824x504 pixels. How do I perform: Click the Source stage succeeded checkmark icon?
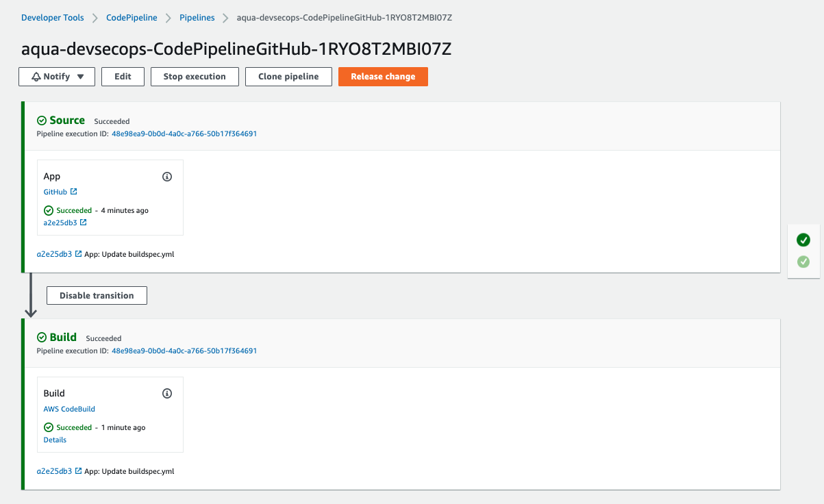(x=42, y=121)
